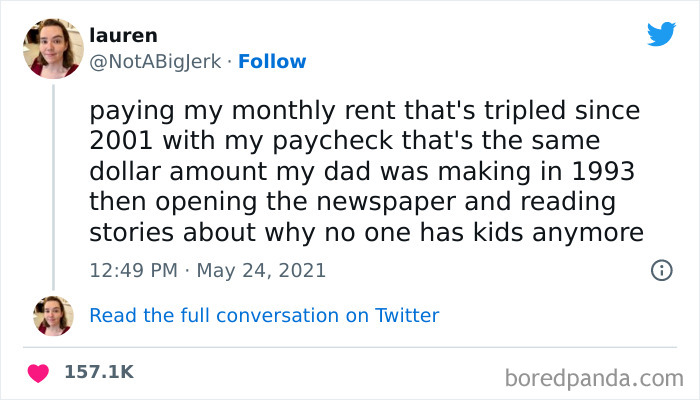Viewport: 700px width, 400px height.
Task: Click the word "Twitter" in the conversation link
Action: (x=407, y=315)
